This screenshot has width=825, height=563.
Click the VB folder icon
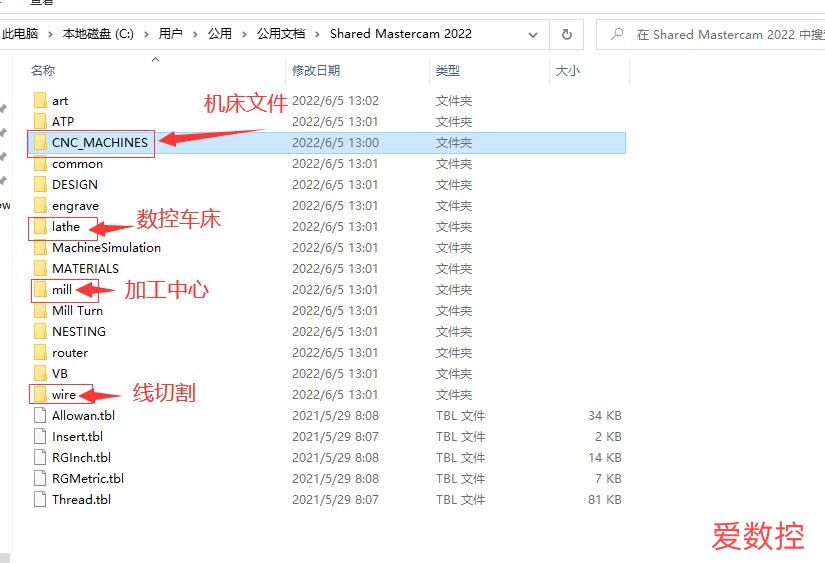pyautogui.click(x=40, y=374)
